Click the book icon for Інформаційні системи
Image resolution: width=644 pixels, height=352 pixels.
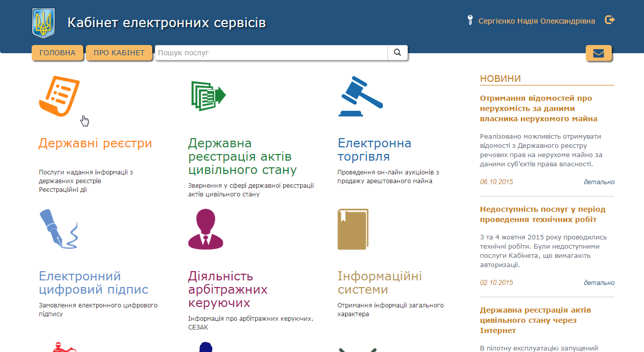point(352,229)
